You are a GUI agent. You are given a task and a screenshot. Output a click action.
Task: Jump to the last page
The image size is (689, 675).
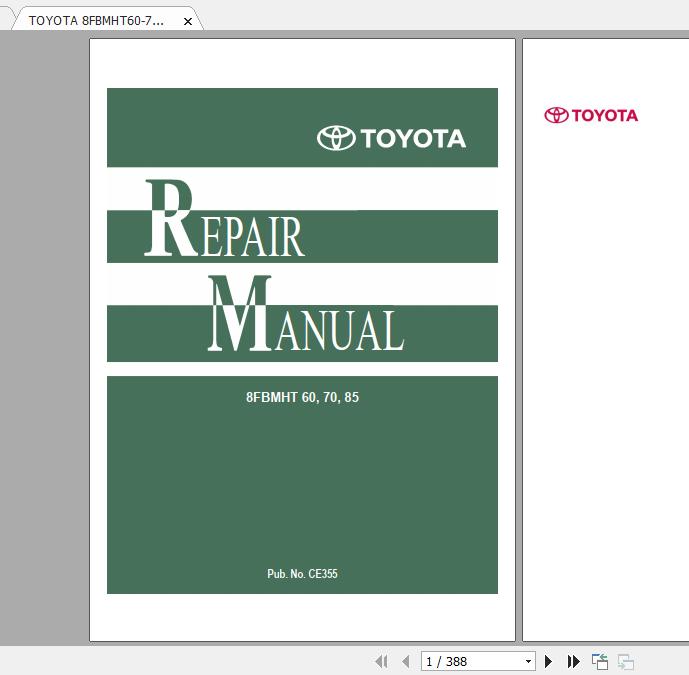(573, 661)
